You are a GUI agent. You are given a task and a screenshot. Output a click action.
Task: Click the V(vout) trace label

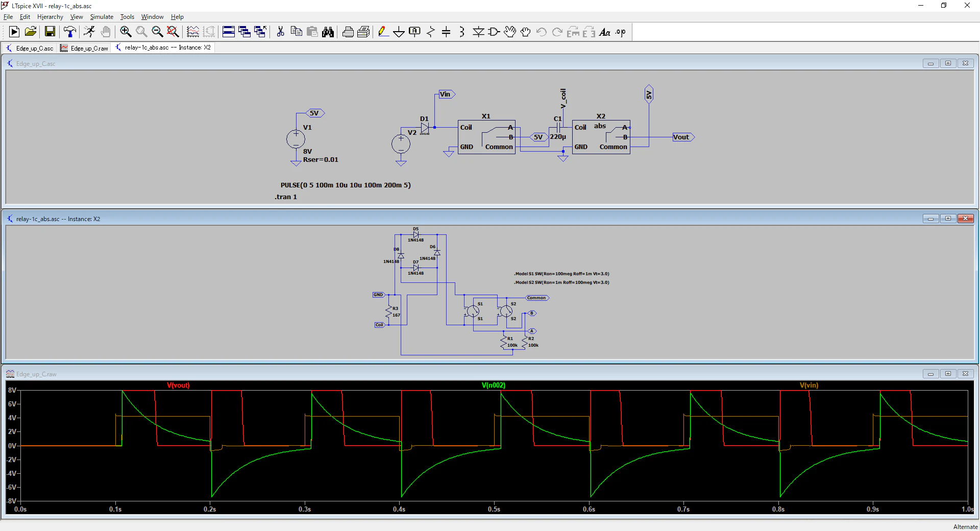[178, 385]
